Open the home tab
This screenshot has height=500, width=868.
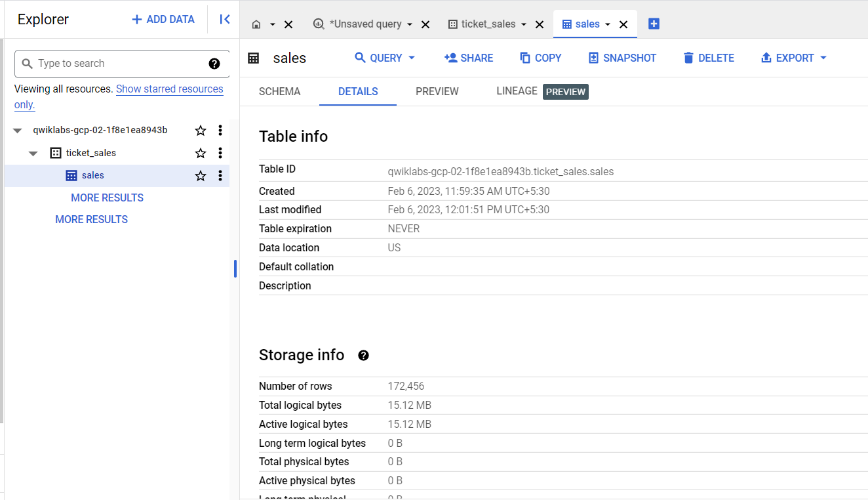point(256,24)
